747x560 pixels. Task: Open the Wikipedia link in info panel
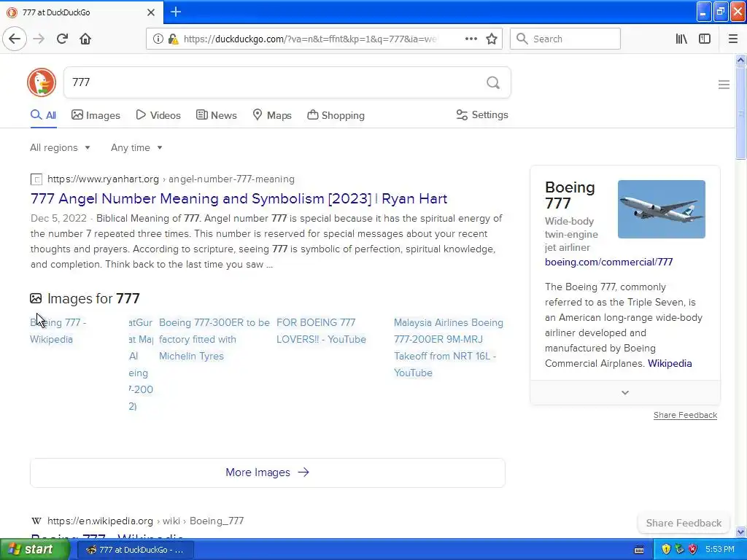click(x=670, y=363)
